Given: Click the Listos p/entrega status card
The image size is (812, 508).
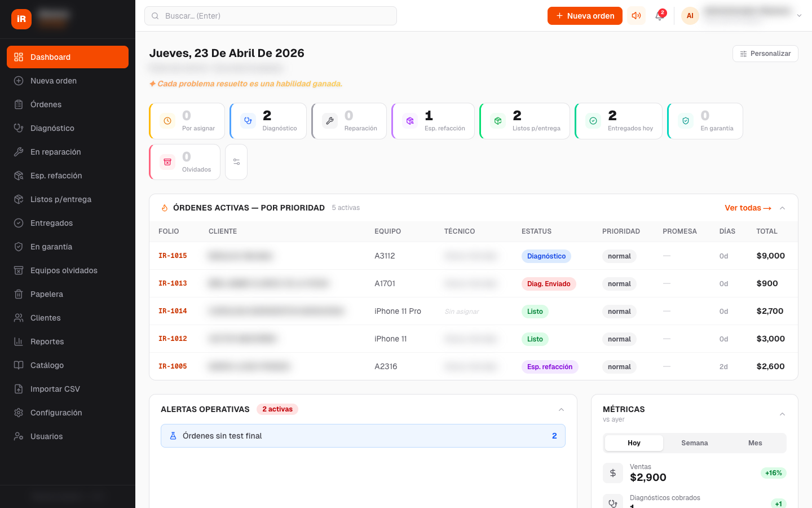Looking at the screenshot, I should click(x=524, y=121).
